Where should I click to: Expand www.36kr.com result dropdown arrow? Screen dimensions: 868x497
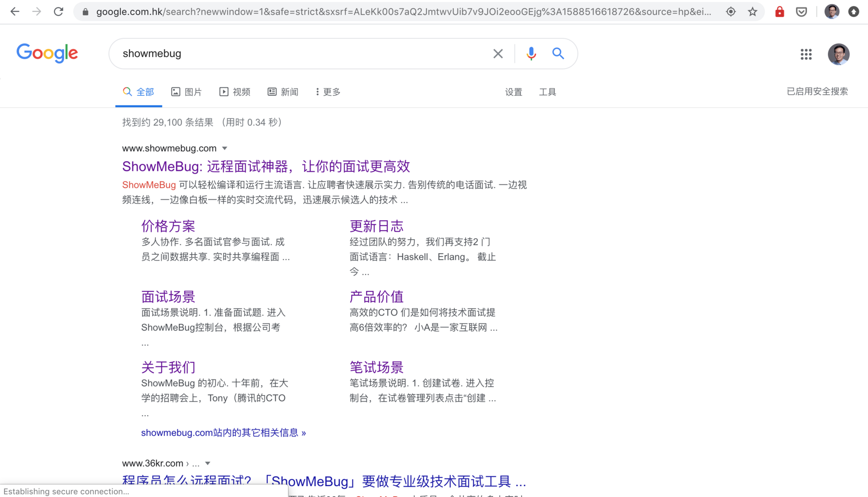pos(208,464)
